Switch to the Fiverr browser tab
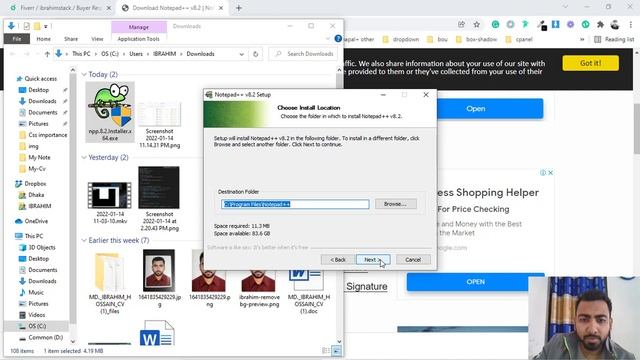Screen dimensions: 640x360 61,8
